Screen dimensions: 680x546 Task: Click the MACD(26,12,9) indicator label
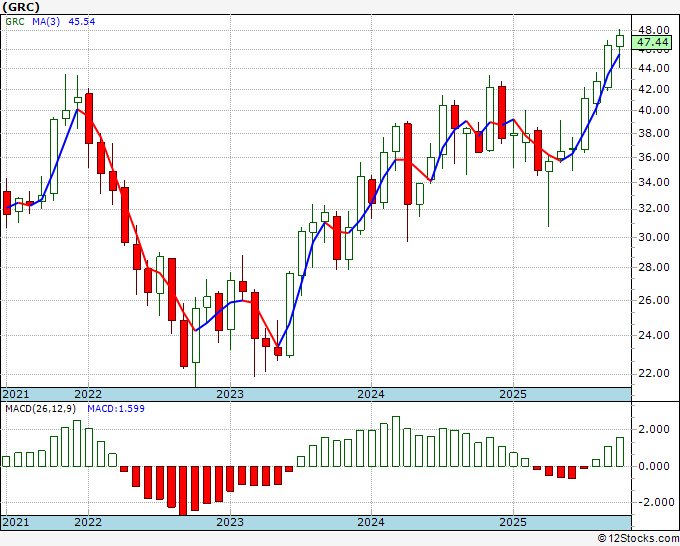(x=41, y=409)
